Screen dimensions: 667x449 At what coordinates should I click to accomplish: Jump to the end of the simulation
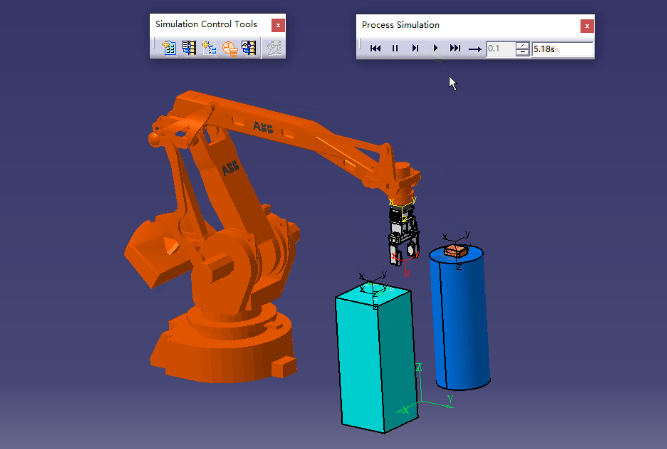pyautogui.click(x=455, y=48)
